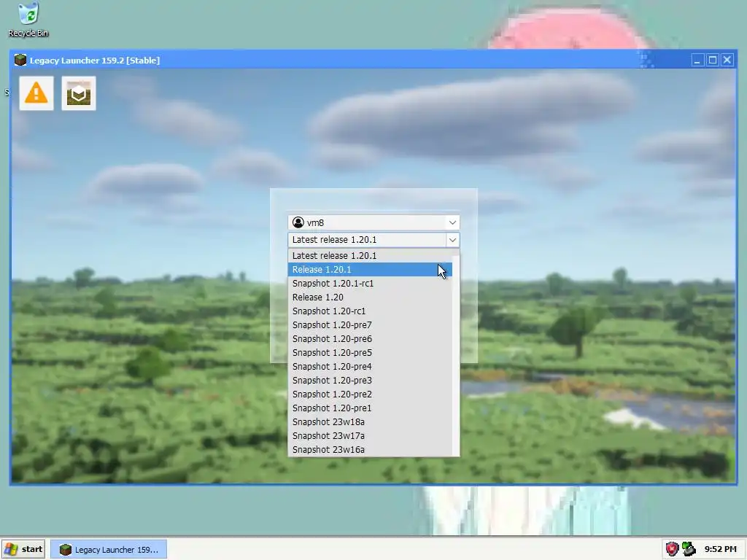Choose Snapshot 1.20-pre4
747x560 pixels.
[x=370, y=366]
